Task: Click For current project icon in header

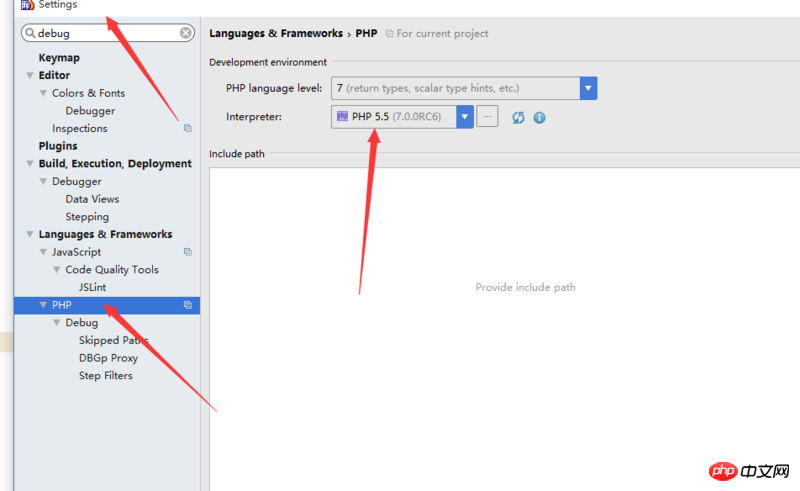Action: click(x=389, y=33)
